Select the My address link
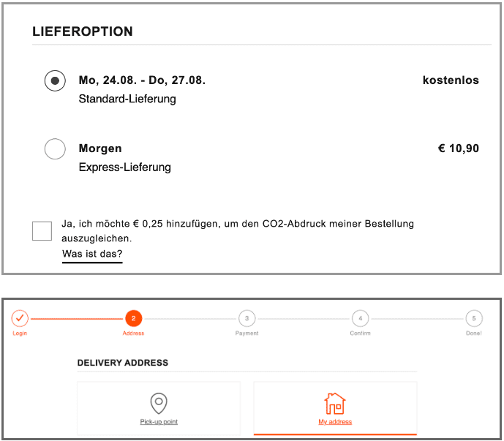Viewport: 504px width, 441px height. [335, 422]
